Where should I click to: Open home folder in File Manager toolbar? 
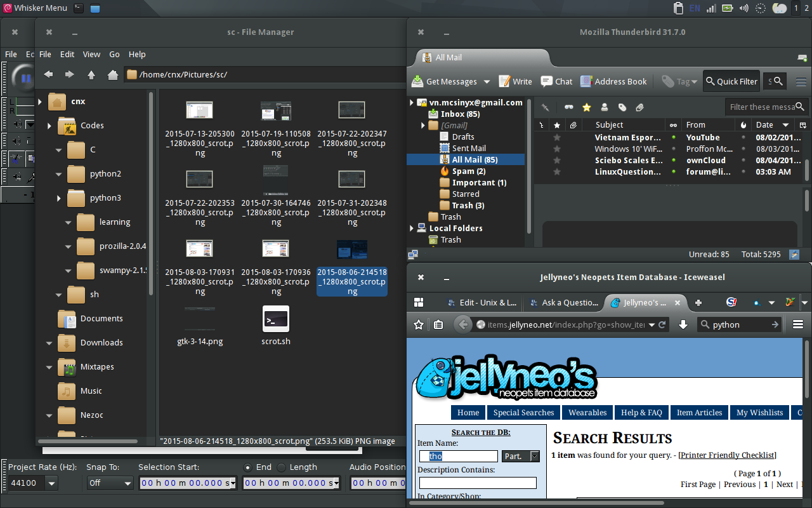click(x=113, y=74)
